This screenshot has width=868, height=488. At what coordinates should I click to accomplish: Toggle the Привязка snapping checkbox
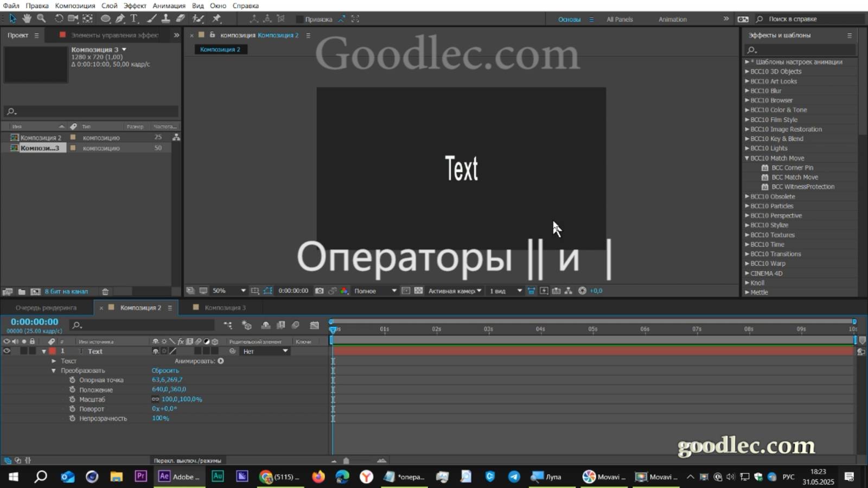pos(299,19)
